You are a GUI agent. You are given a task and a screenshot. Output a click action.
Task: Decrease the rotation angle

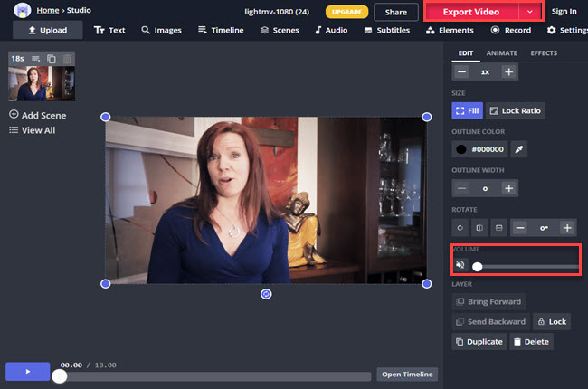click(520, 228)
